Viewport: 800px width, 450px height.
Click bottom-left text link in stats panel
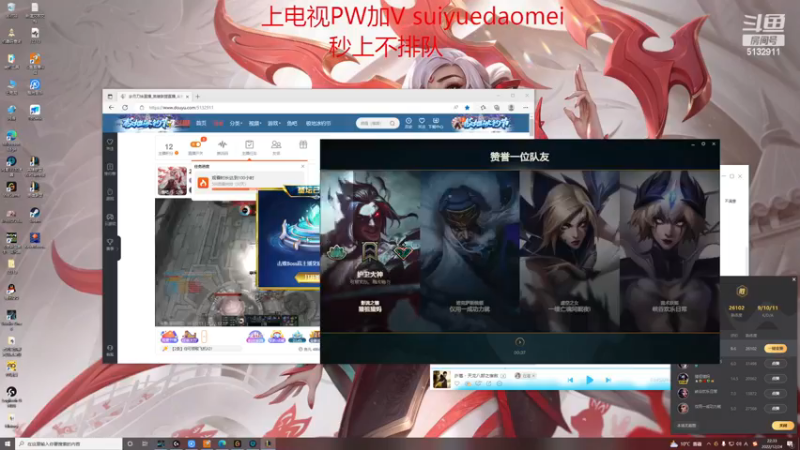pyautogui.click(x=686, y=426)
